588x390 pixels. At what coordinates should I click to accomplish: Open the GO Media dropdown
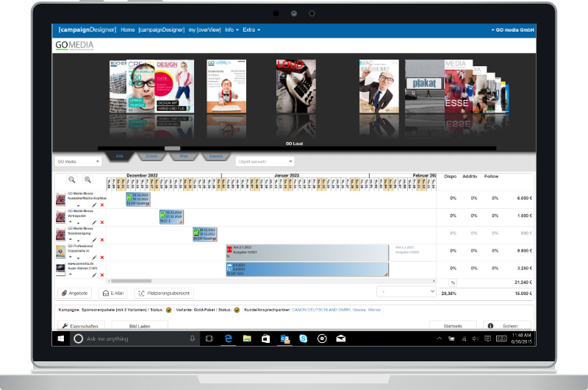[x=79, y=161]
